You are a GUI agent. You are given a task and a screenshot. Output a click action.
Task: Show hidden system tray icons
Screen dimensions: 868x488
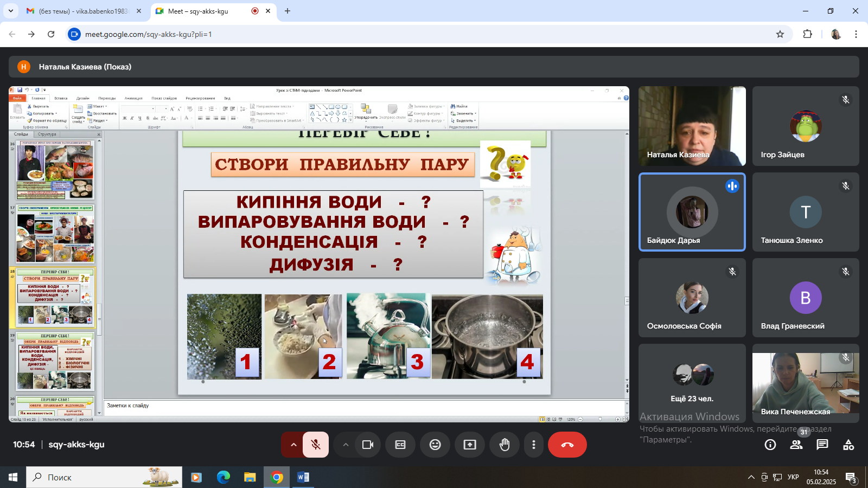click(x=751, y=477)
